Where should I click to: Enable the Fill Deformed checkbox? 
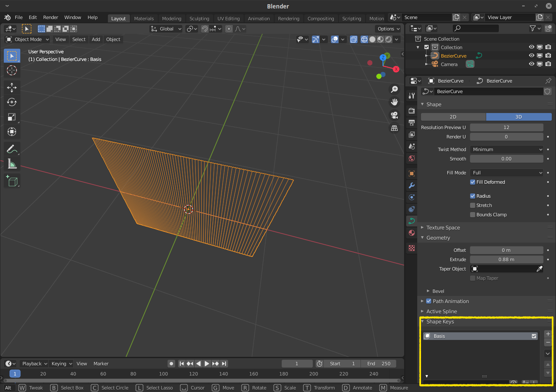pyautogui.click(x=473, y=182)
